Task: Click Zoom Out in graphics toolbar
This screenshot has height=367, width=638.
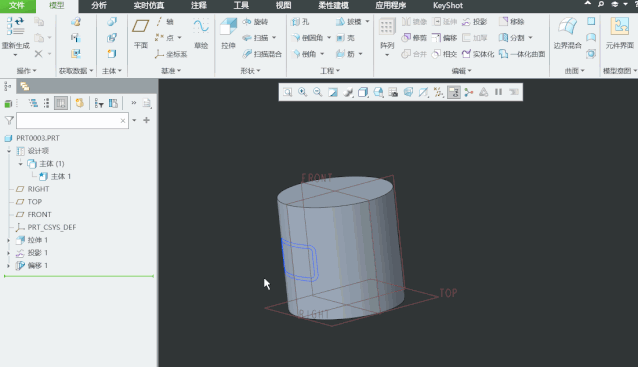Action: [317, 92]
